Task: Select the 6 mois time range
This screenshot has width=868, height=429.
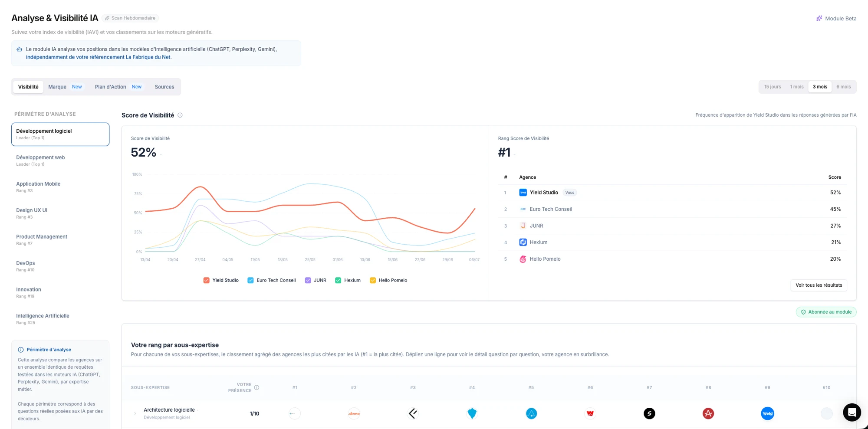Action: click(x=844, y=87)
